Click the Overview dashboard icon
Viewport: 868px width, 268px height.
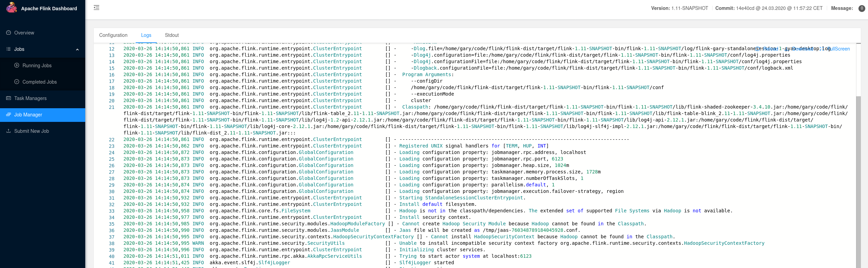tap(9, 33)
